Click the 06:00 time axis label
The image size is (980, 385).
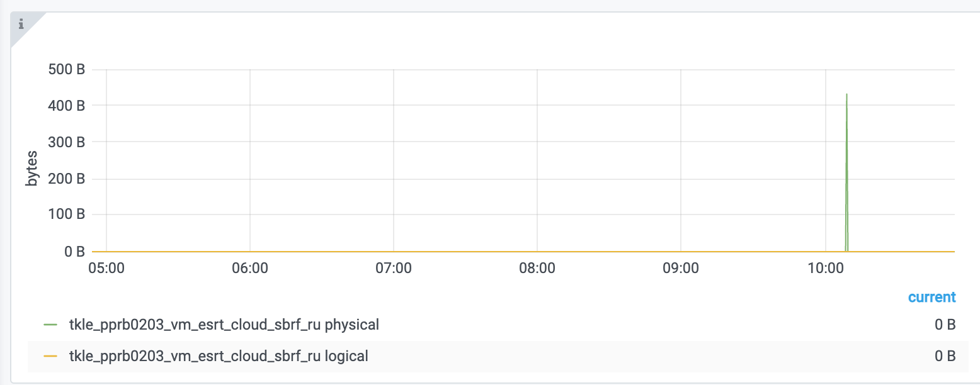pos(250,269)
